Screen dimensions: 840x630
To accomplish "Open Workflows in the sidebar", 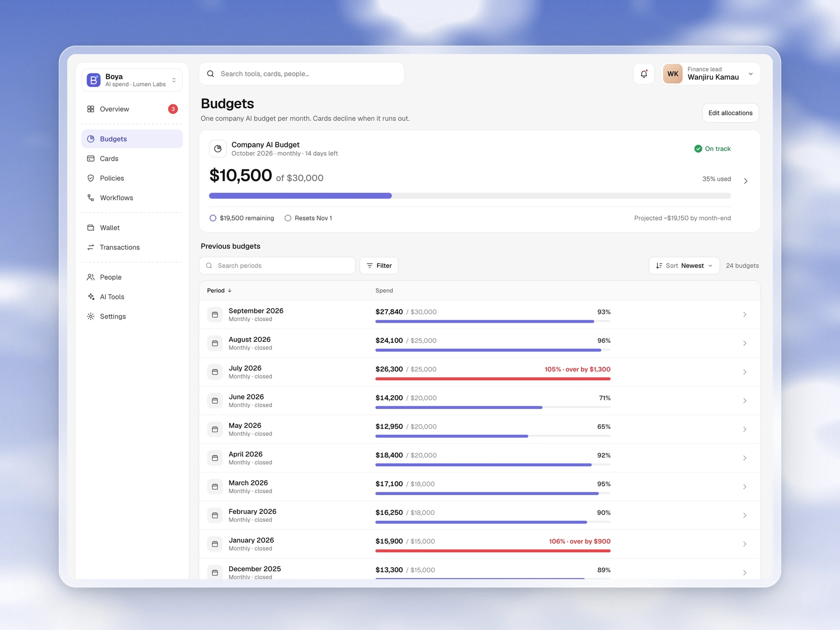I will (x=132, y=198).
